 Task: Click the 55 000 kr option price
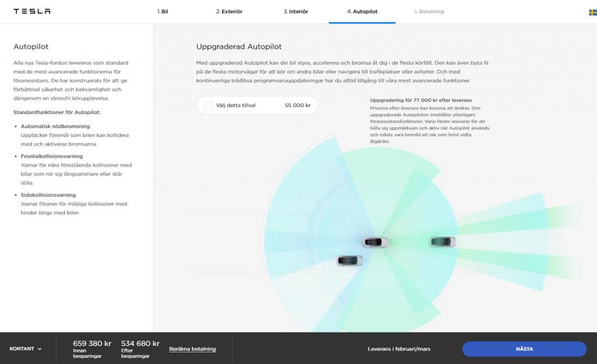(298, 105)
